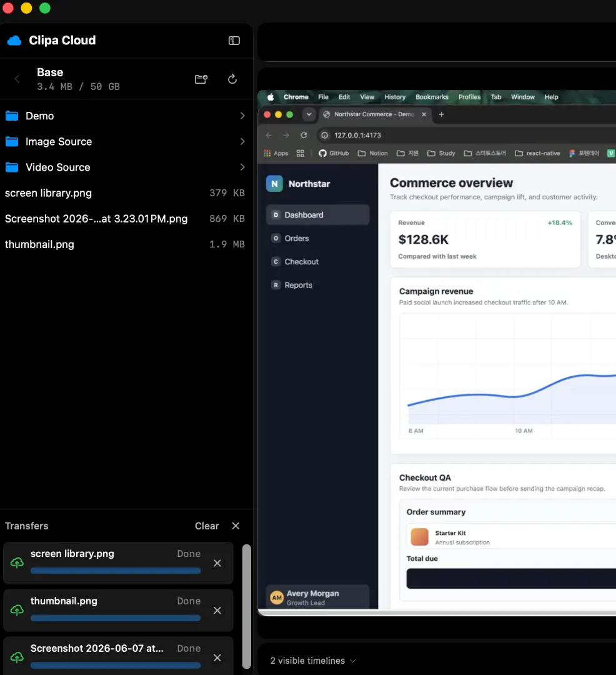Image resolution: width=616 pixels, height=675 pixels.
Task: Open Chrome tab search dropdown arrow
Action: tap(309, 114)
